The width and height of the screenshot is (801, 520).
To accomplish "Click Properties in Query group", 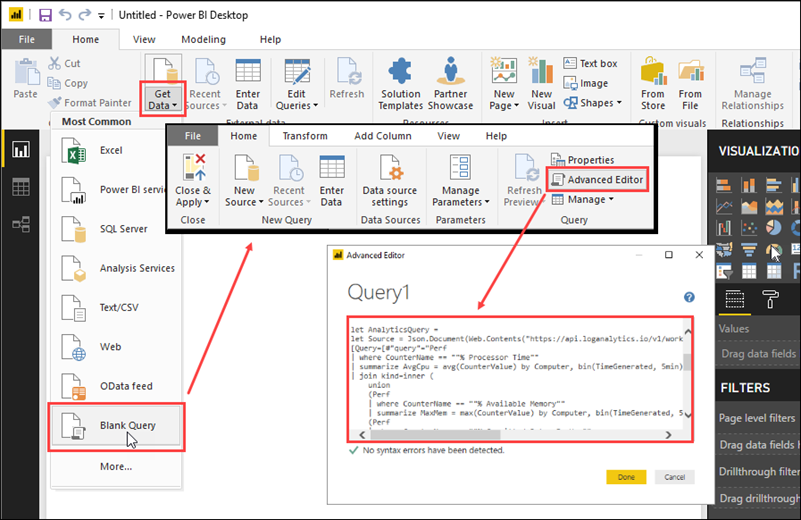I will pyautogui.click(x=583, y=160).
